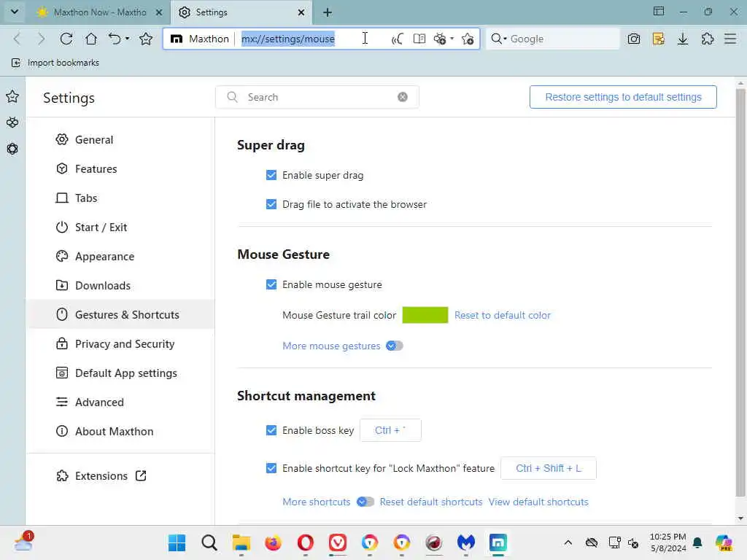Open the Downloads settings section
Image resolution: width=747 pixels, height=560 pixels.
click(x=120, y=286)
